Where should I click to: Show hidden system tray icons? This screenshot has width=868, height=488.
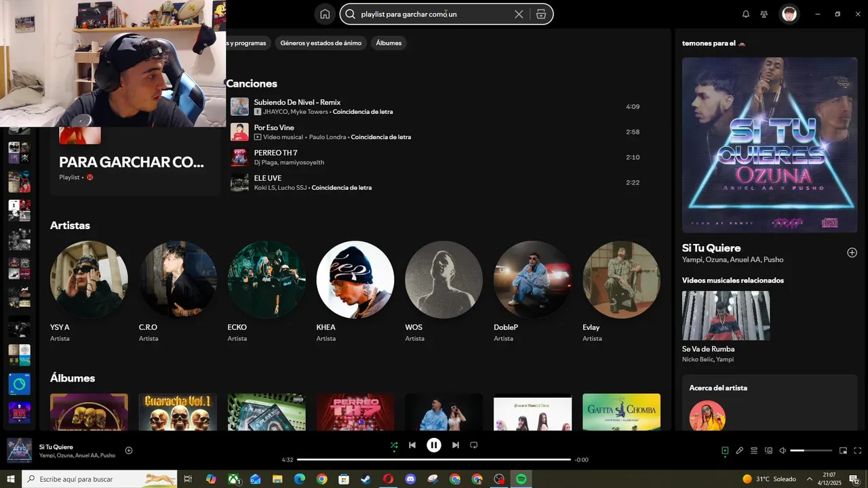click(x=809, y=479)
